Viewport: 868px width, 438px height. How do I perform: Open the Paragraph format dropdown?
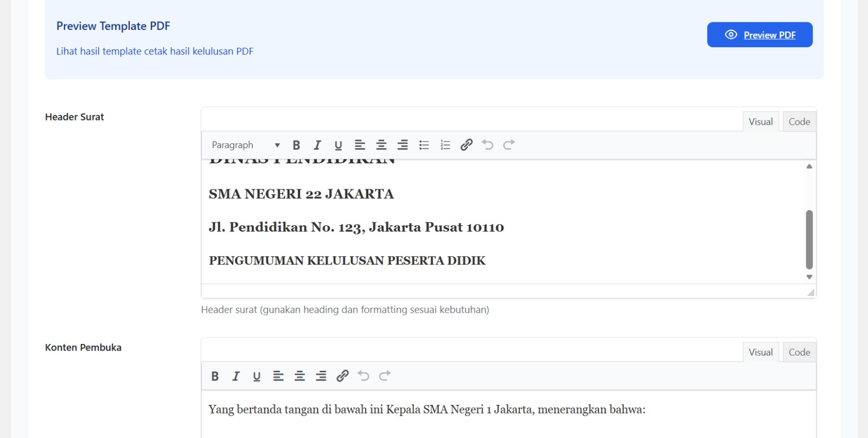[x=245, y=145]
